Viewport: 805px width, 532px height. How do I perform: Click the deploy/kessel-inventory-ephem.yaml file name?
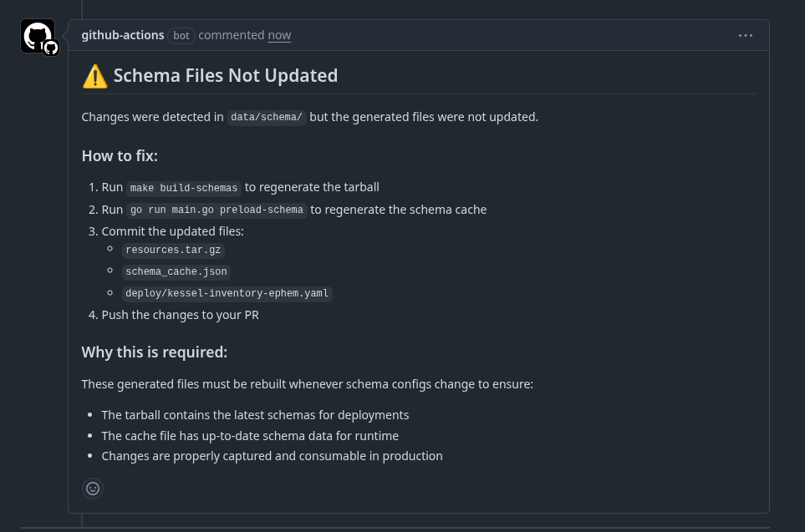point(227,294)
